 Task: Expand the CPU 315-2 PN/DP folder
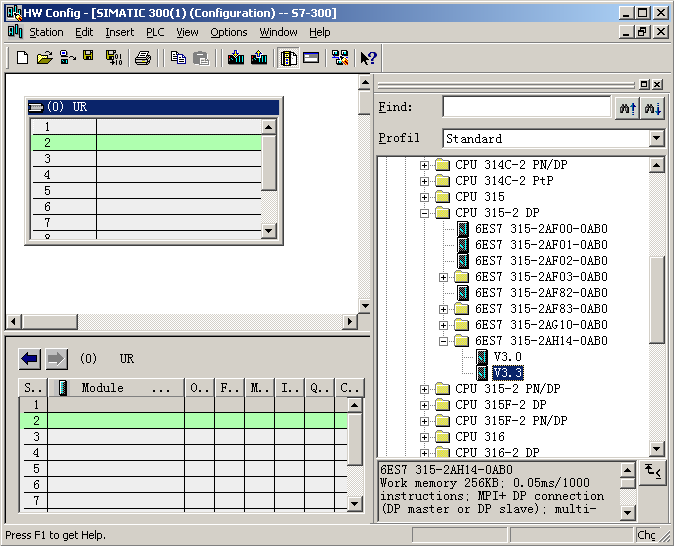pyautogui.click(x=425, y=389)
